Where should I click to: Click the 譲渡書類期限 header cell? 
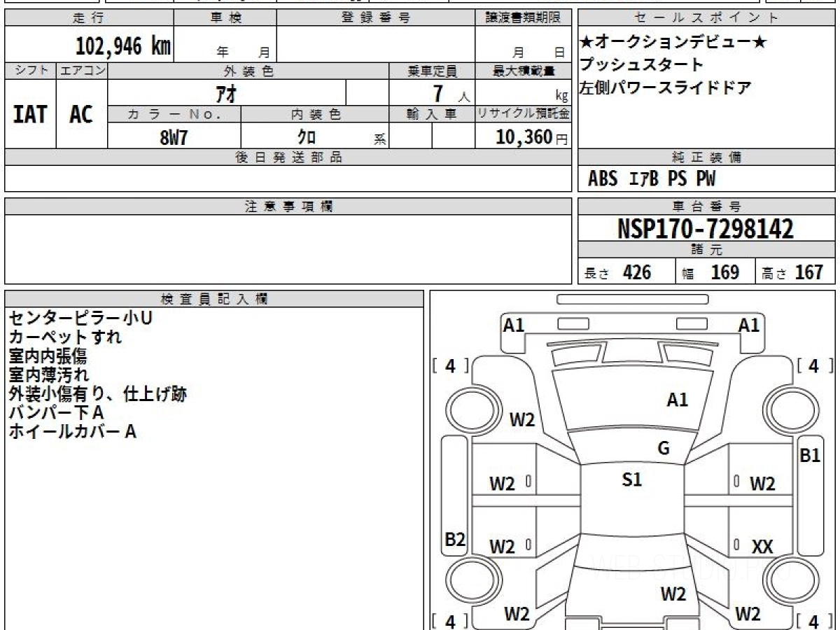(523, 18)
